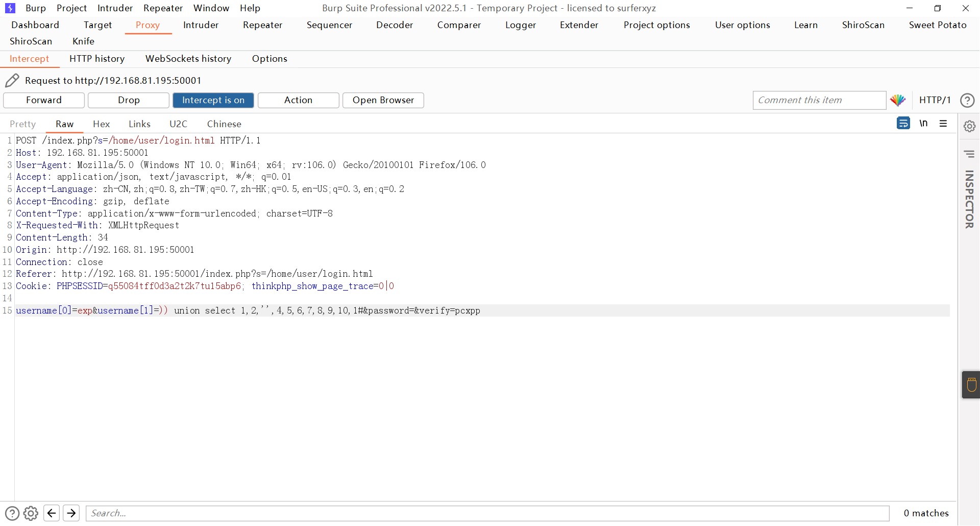Click the 0 matches status text

click(926, 513)
